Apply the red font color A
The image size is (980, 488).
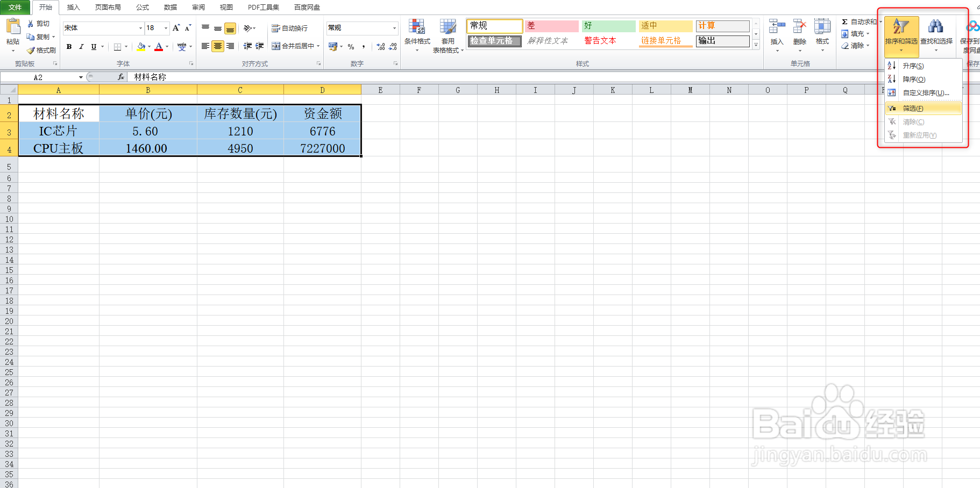tap(159, 47)
